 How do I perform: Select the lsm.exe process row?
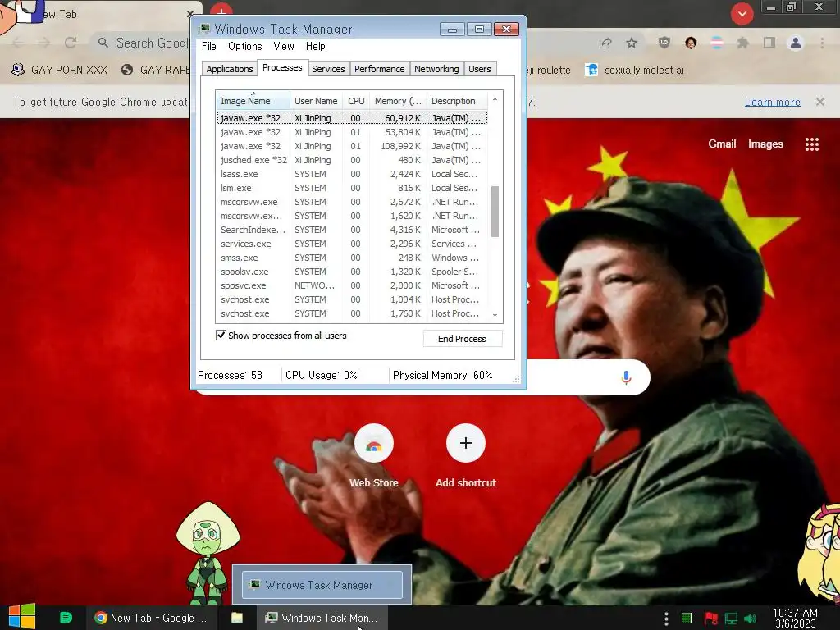pyautogui.click(x=352, y=188)
